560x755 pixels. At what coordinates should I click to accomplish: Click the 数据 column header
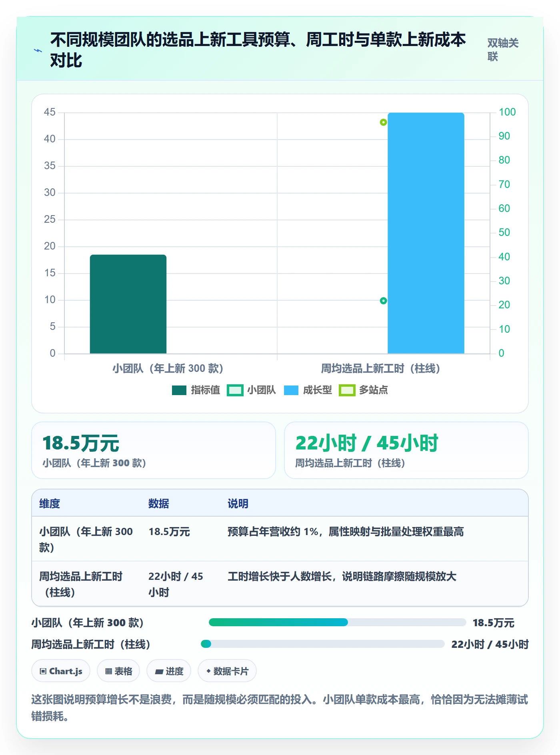tap(159, 503)
